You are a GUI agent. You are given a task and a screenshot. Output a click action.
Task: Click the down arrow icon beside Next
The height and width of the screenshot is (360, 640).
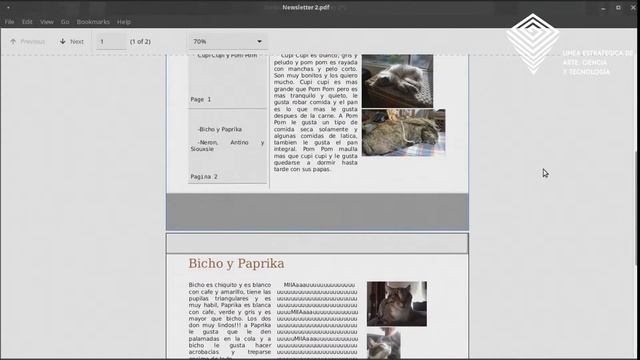tap(62, 41)
